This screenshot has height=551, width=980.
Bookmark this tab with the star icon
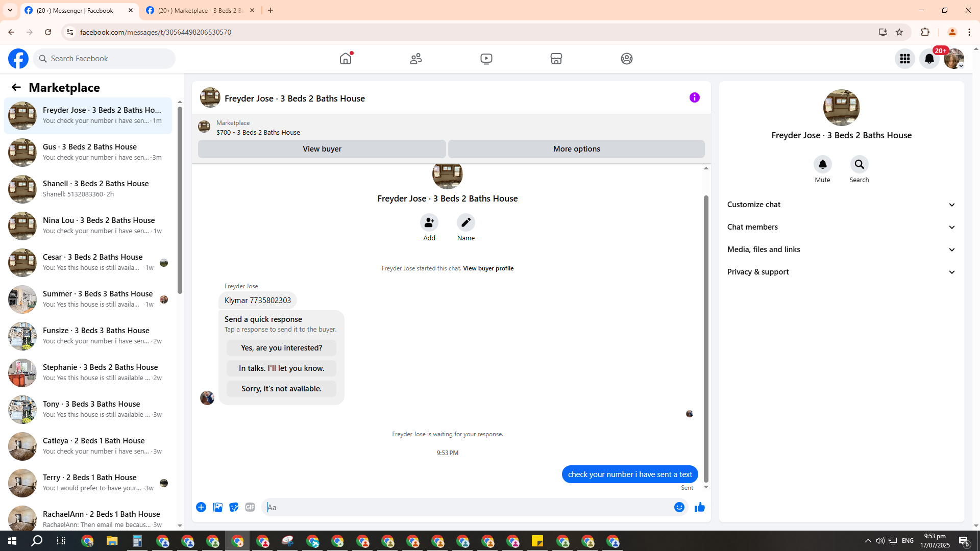pos(899,32)
